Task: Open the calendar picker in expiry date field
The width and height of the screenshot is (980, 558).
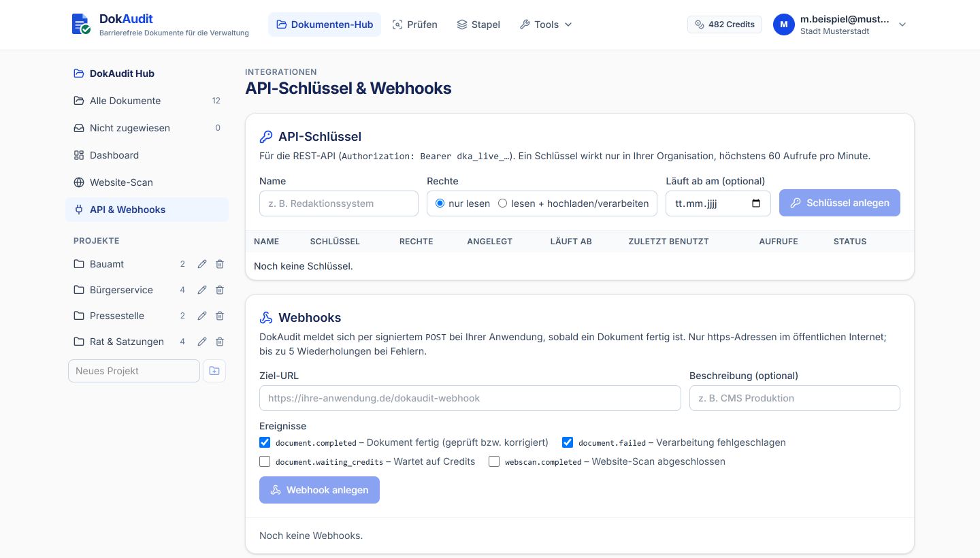Action: point(756,203)
